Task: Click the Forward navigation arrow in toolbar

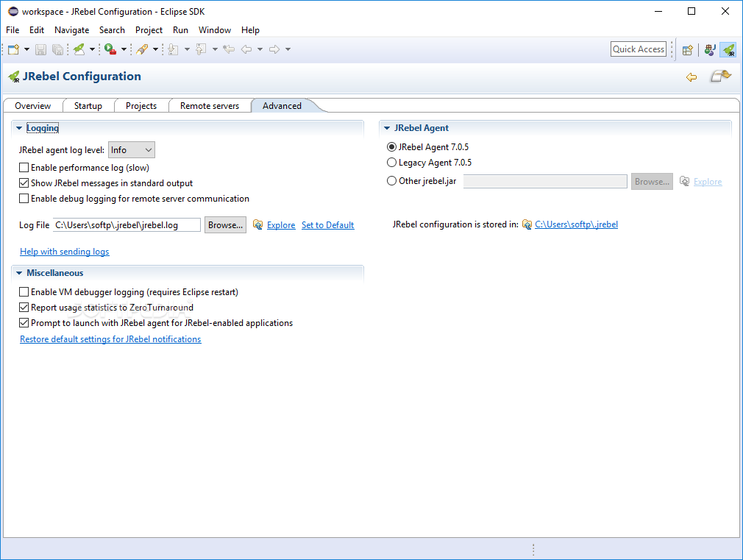Action: (x=274, y=49)
